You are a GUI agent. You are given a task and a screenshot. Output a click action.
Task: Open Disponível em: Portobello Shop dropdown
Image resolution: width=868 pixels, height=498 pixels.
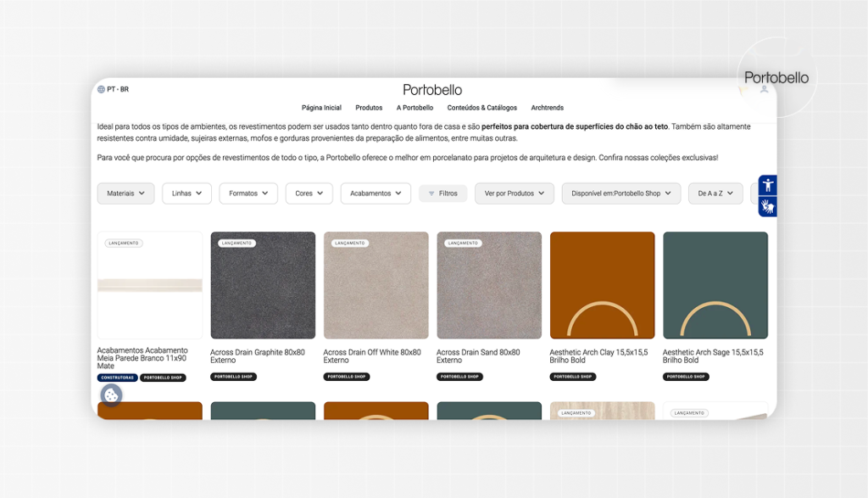point(621,193)
